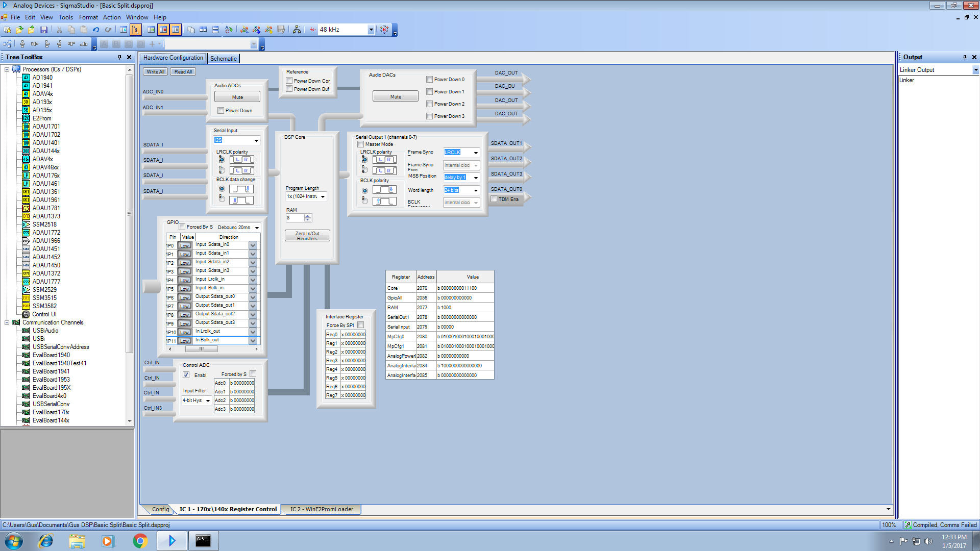Click the Windows Start button

coord(14,541)
